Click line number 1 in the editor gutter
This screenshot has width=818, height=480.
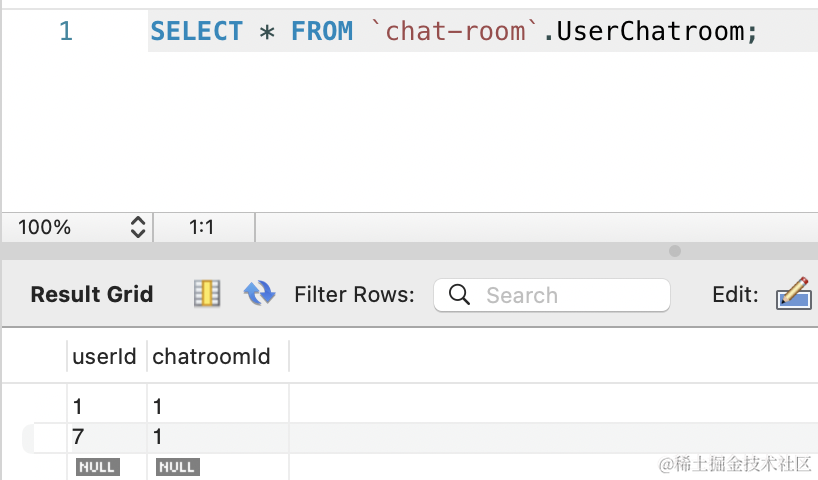pyautogui.click(x=66, y=32)
